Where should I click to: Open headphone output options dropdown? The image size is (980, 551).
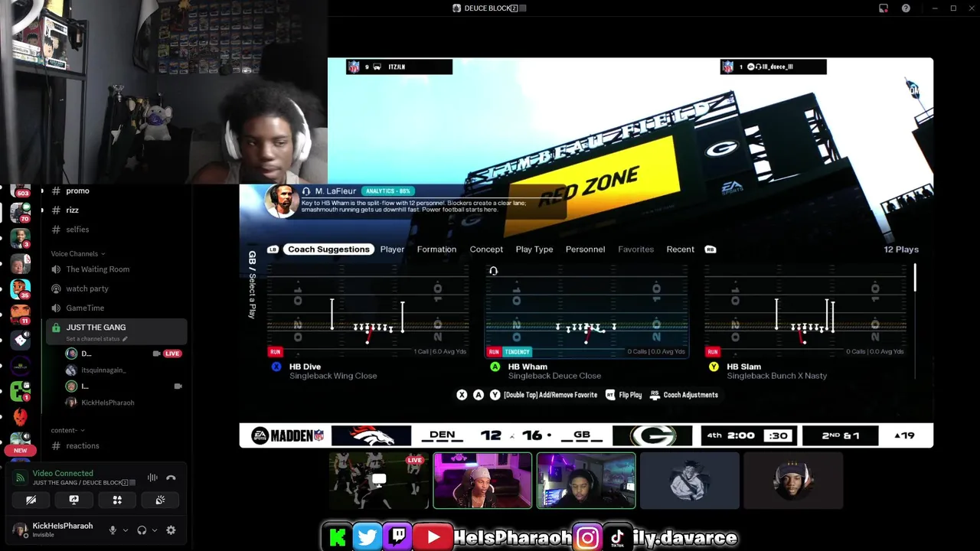coord(154,530)
